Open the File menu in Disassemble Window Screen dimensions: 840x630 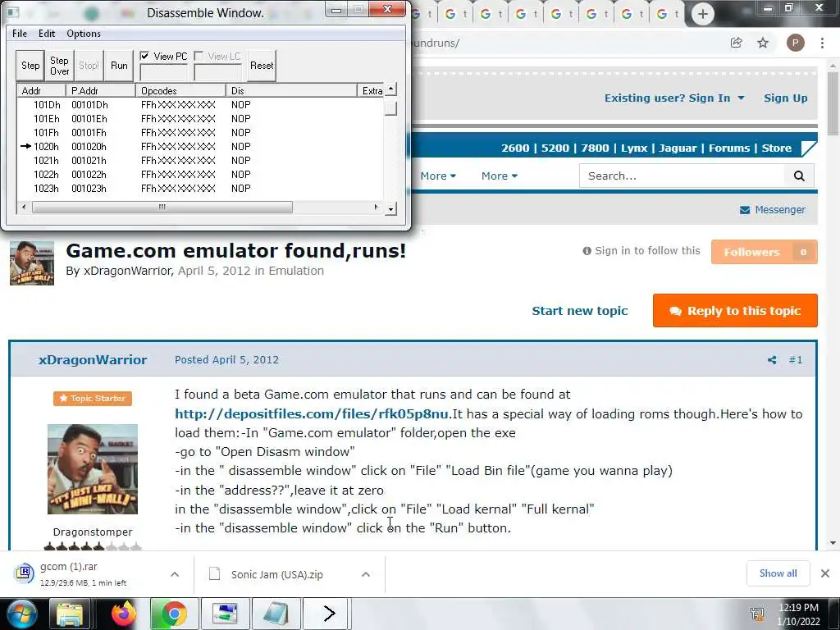20,33
